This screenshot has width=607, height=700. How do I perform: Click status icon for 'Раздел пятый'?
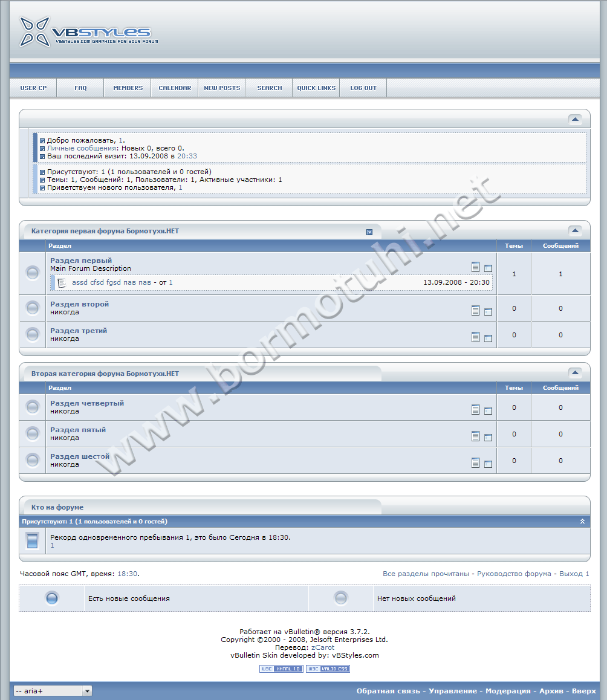pyautogui.click(x=33, y=433)
